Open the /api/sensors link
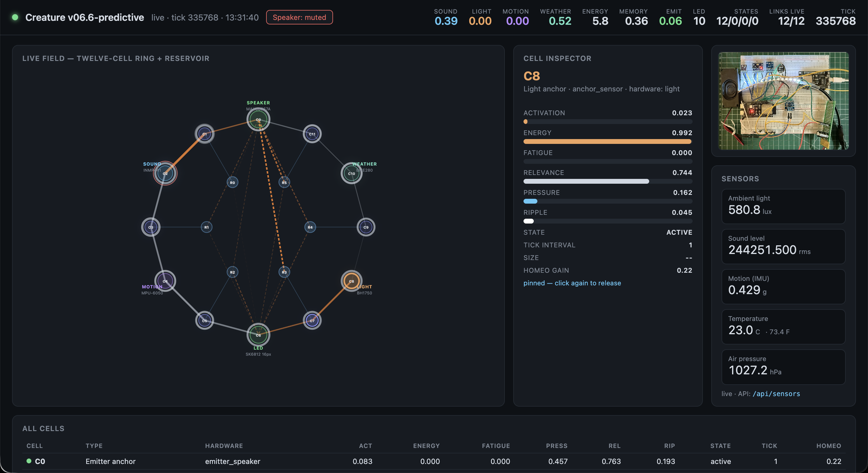 tap(776, 394)
